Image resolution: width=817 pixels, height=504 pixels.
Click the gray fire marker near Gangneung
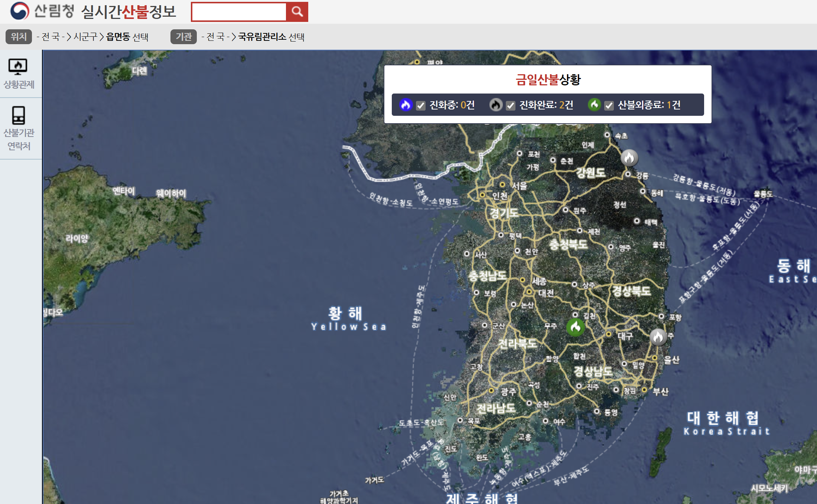(x=629, y=158)
